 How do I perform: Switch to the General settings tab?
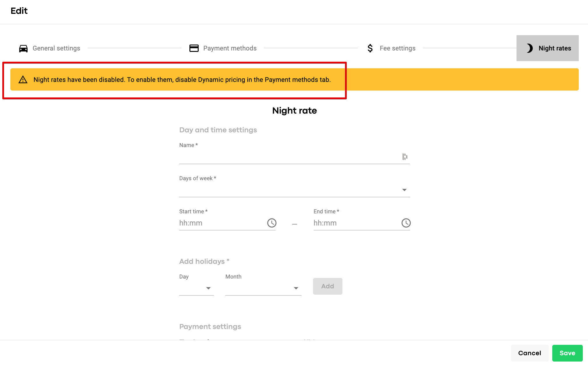(56, 48)
